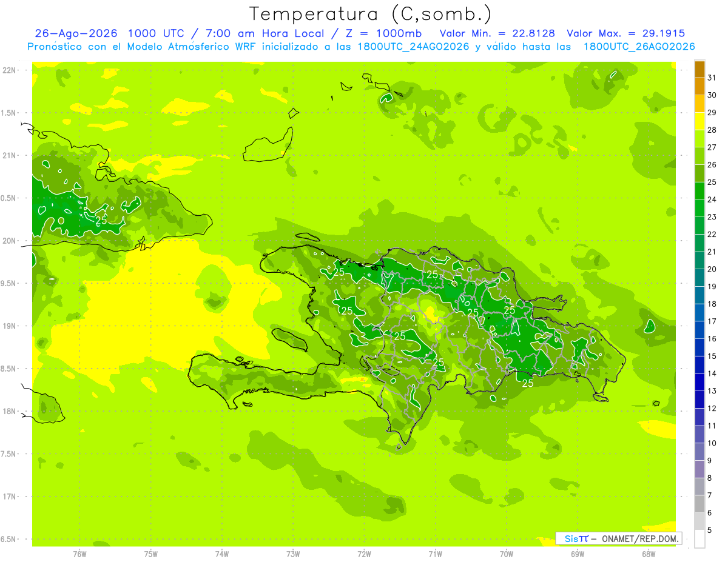Click the '14' value on the color scale

click(x=712, y=373)
